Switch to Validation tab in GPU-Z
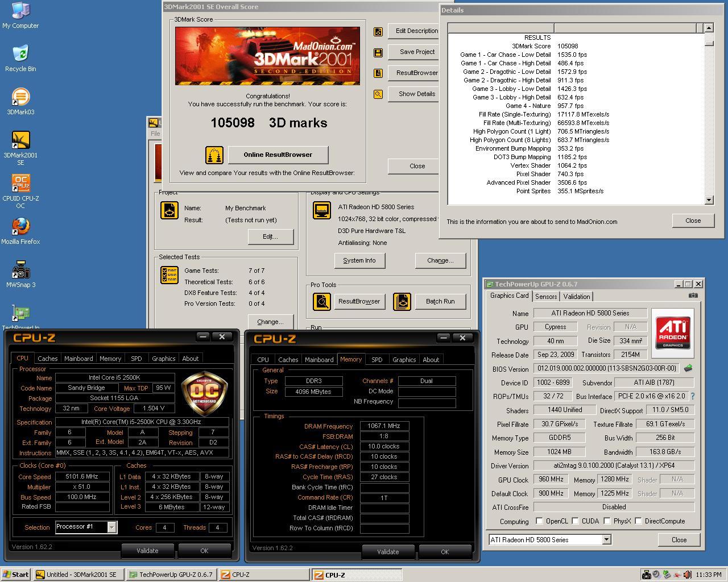This screenshot has width=728, height=582. [577, 297]
